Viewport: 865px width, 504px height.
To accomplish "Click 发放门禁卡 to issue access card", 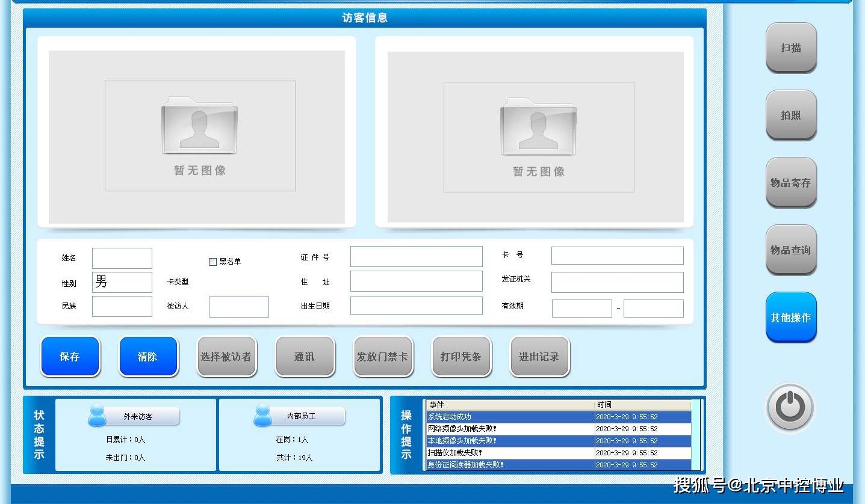I will pos(383,356).
